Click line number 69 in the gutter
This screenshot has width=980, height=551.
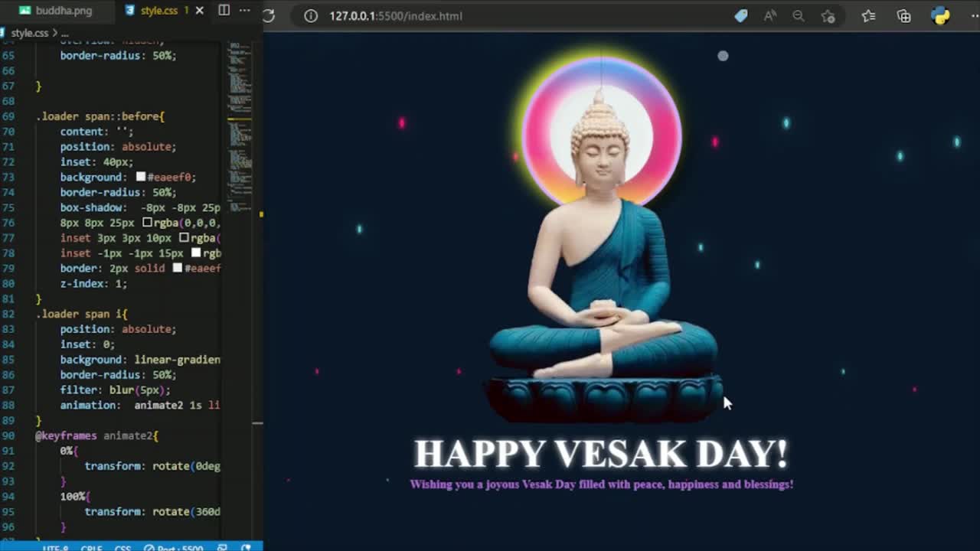(8, 116)
